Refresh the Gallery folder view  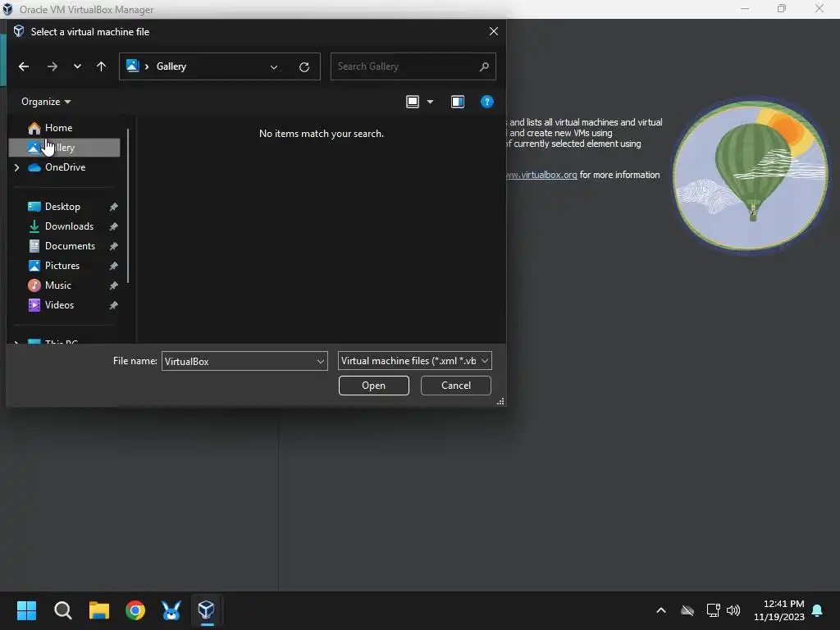(x=304, y=67)
